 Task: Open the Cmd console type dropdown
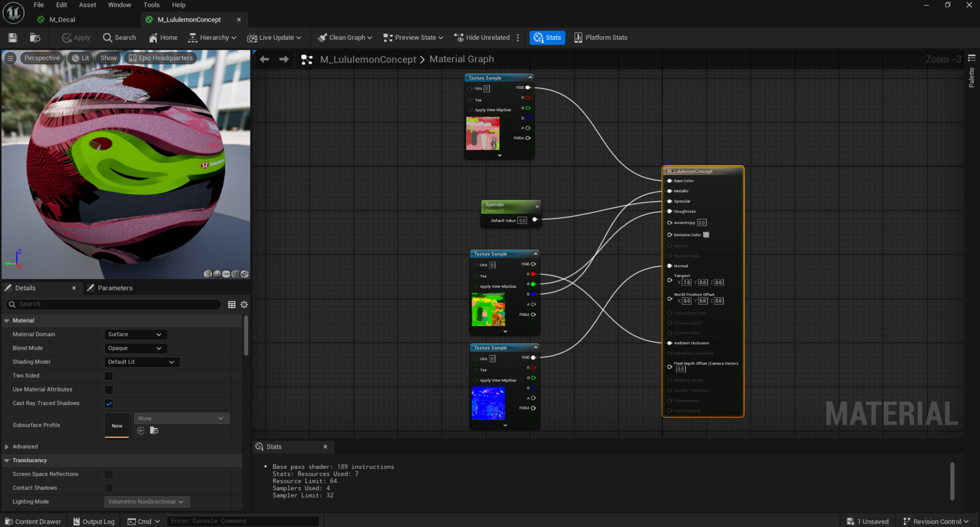coord(144,521)
